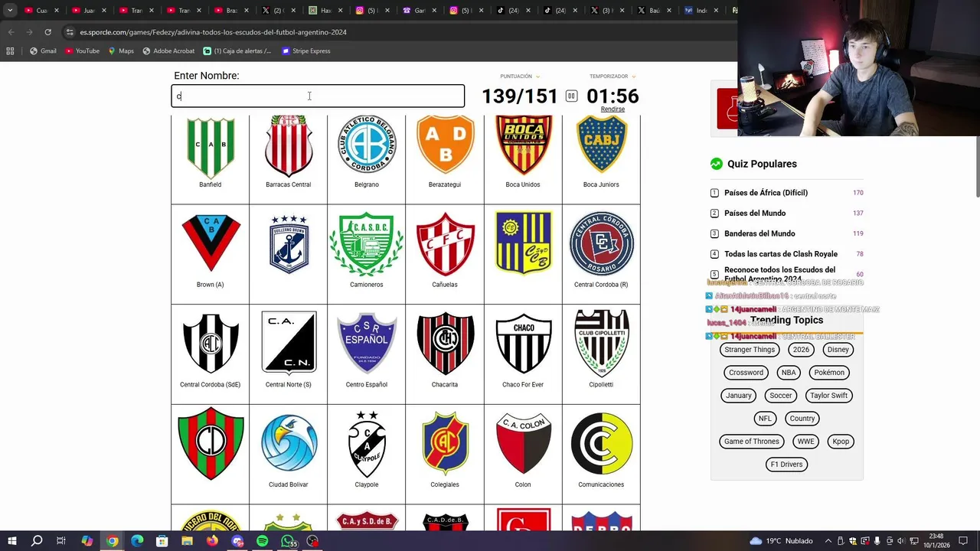Click the Banfield club crest

tap(211, 147)
